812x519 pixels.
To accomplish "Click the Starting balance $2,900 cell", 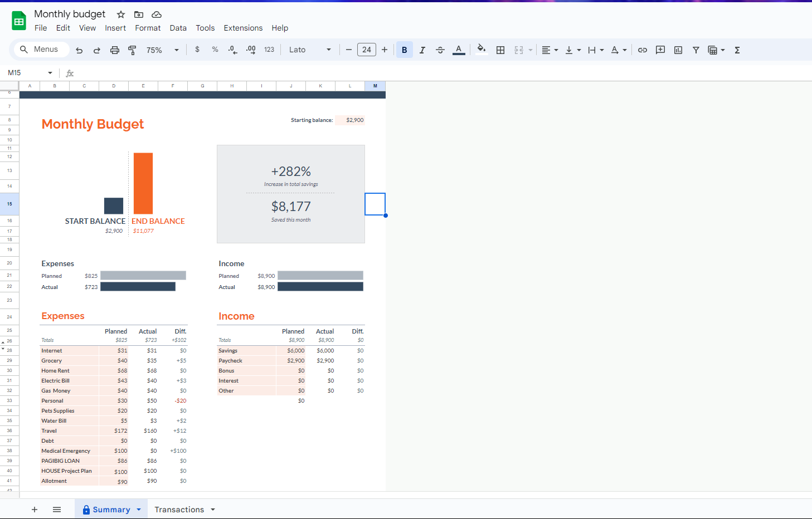I will [351, 120].
